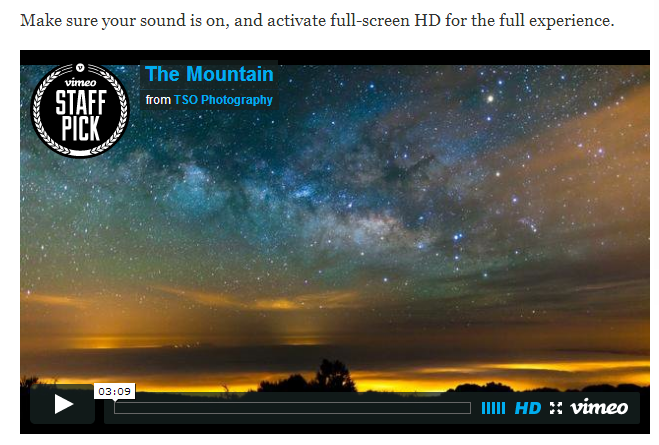The width and height of the screenshot is (659, 445).
Task: Play The Mountain video
Action: (63, 404)
